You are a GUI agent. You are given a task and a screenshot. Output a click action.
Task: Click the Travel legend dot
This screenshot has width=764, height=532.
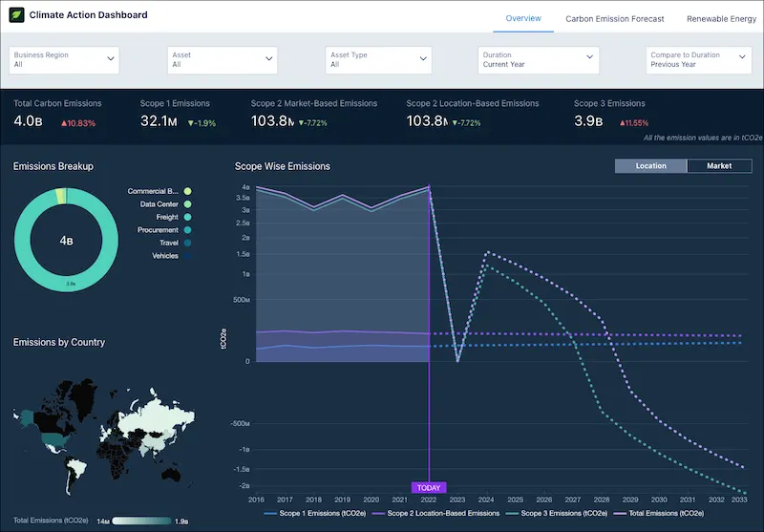coord(187,243)
